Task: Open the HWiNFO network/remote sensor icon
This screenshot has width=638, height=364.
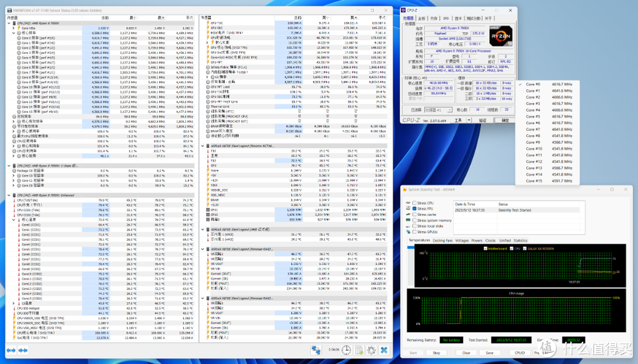Action: coord(316,350)
